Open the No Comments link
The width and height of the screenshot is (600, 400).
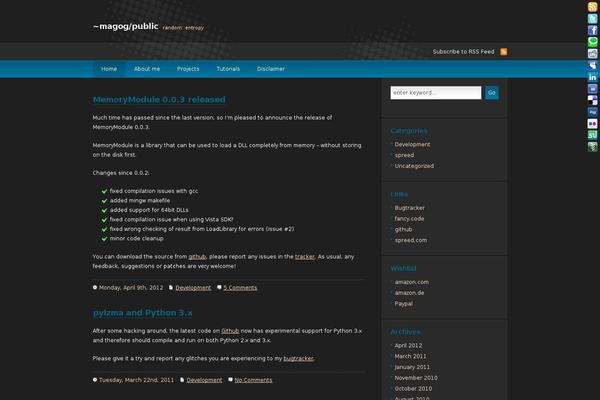(253, 380)
